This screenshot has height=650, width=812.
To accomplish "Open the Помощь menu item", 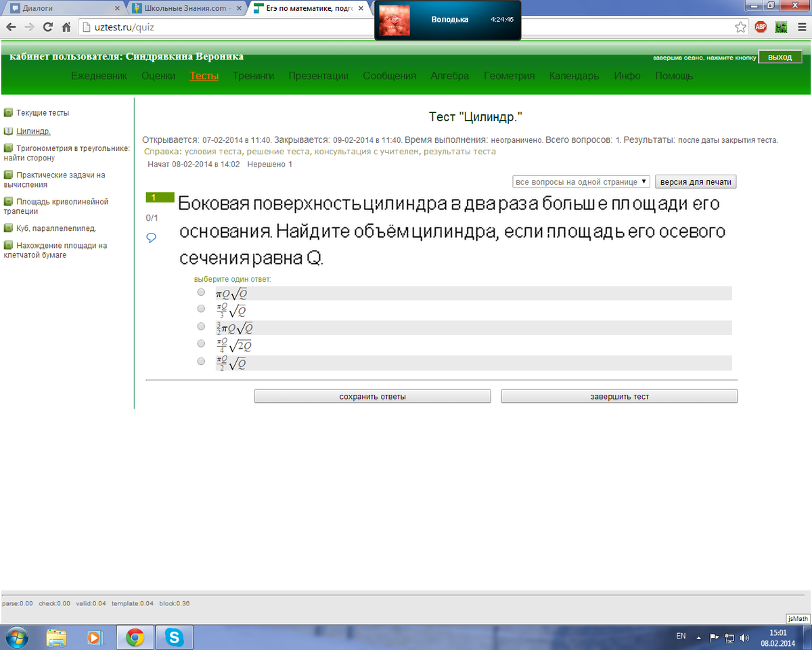I will [x=674, y=76].
